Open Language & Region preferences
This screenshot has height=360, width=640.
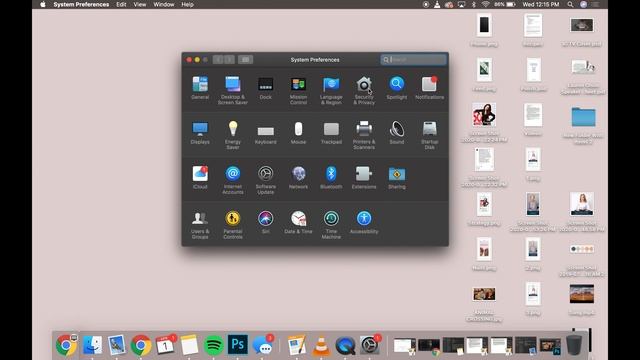pos(331,90)
